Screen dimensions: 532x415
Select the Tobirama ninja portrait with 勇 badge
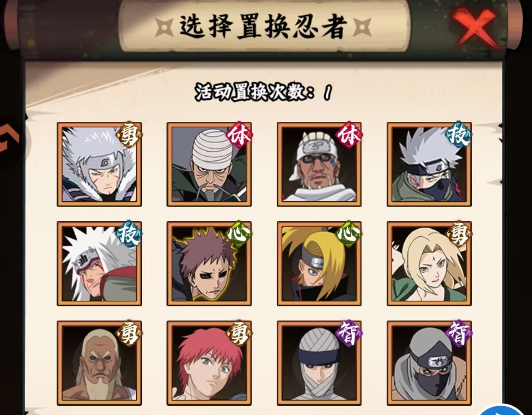(x=99, y=164)
